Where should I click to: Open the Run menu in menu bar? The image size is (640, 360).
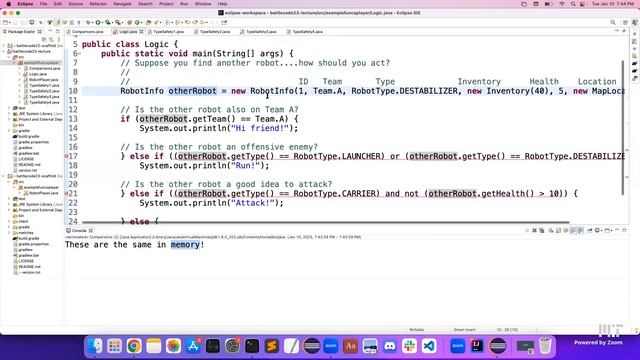point(184,4)
